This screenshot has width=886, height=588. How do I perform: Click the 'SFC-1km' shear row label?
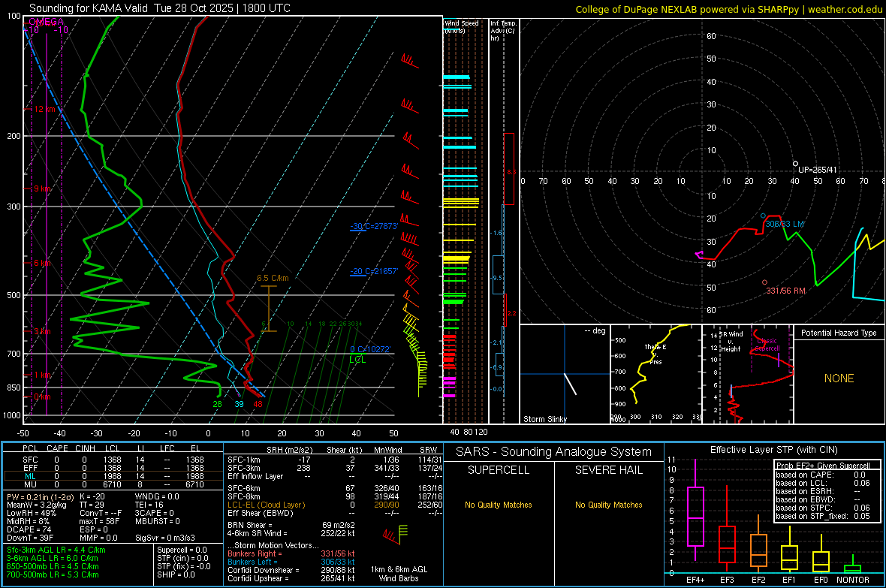[x=243, y=460]
